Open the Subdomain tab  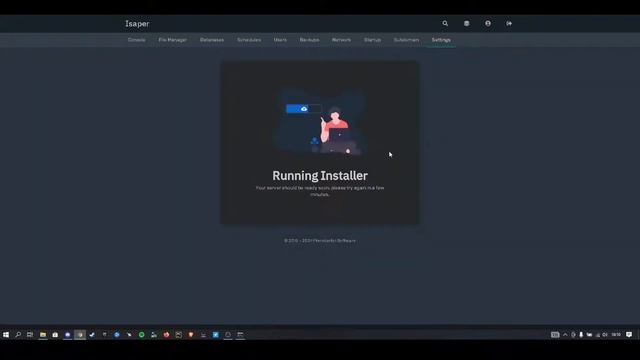click(406, 40)
